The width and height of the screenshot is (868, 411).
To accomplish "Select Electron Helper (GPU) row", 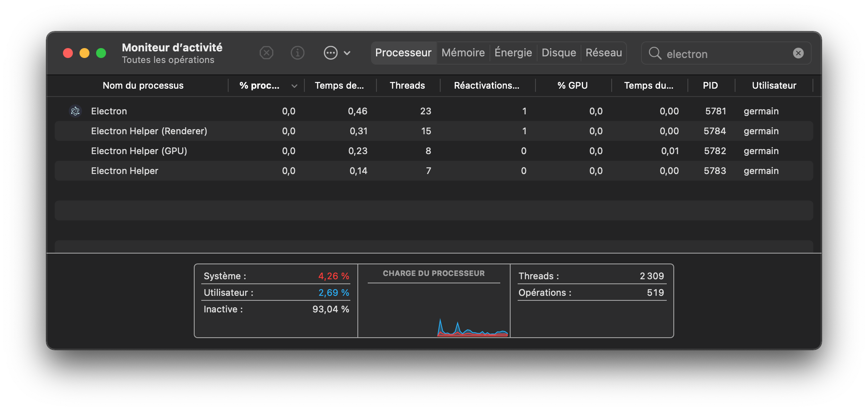I will (x=434, y=151).
